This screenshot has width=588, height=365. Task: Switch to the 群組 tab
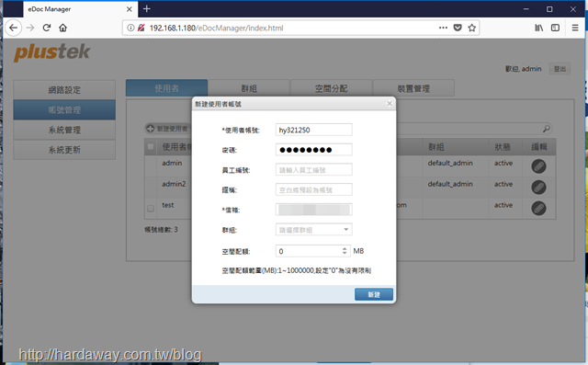point(249,88)
